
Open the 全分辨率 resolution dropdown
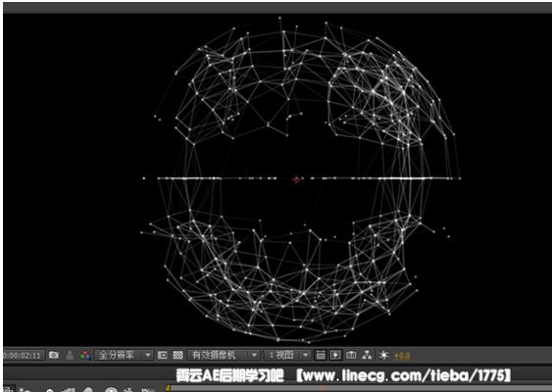(124, 355)
